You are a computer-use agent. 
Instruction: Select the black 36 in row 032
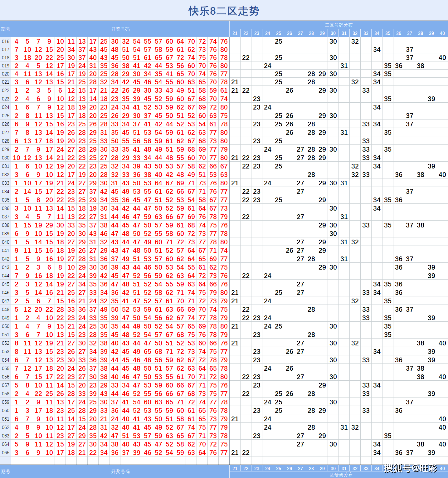coord(399,175)
